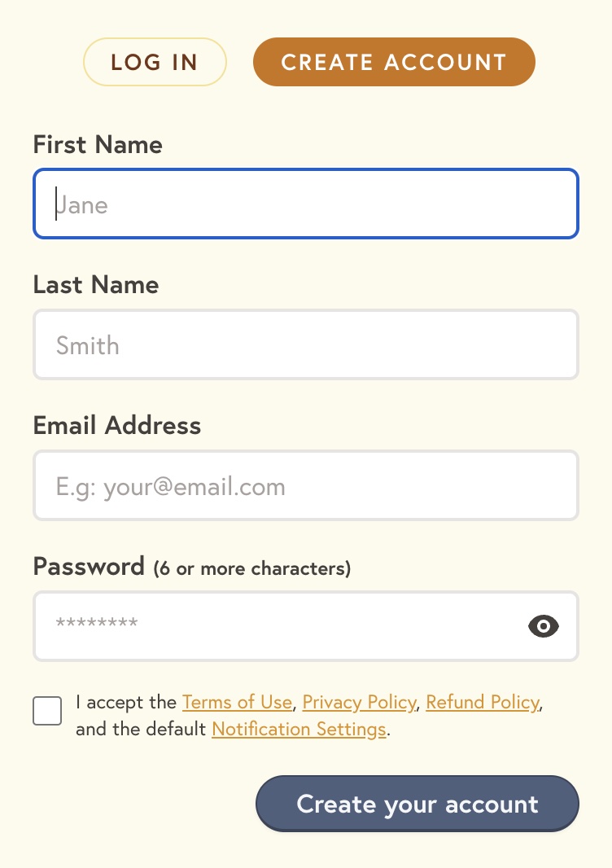Click the 'I accept the' label text
Viewport: 612px width, 868px height.
[126, 702]
